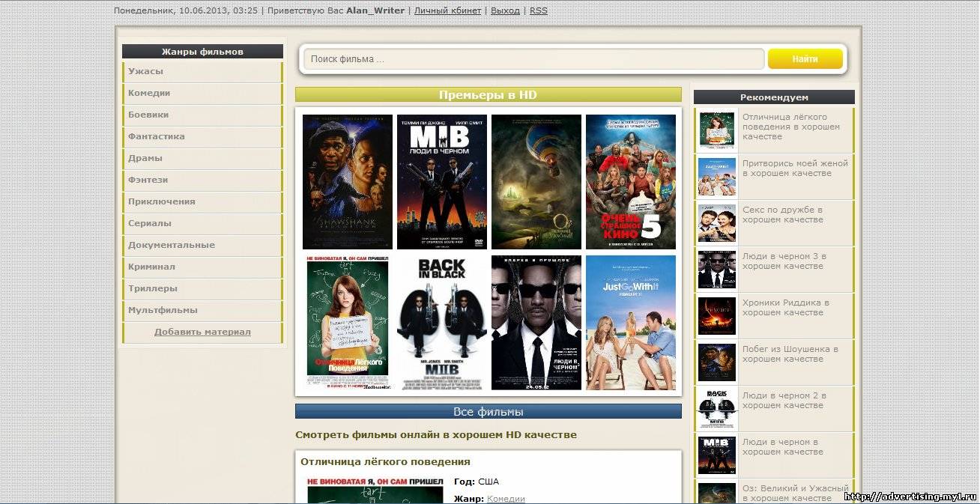Open the Oz balloon movie poster
The height and width of the screenshot is (504, 980).
point(536,182)
